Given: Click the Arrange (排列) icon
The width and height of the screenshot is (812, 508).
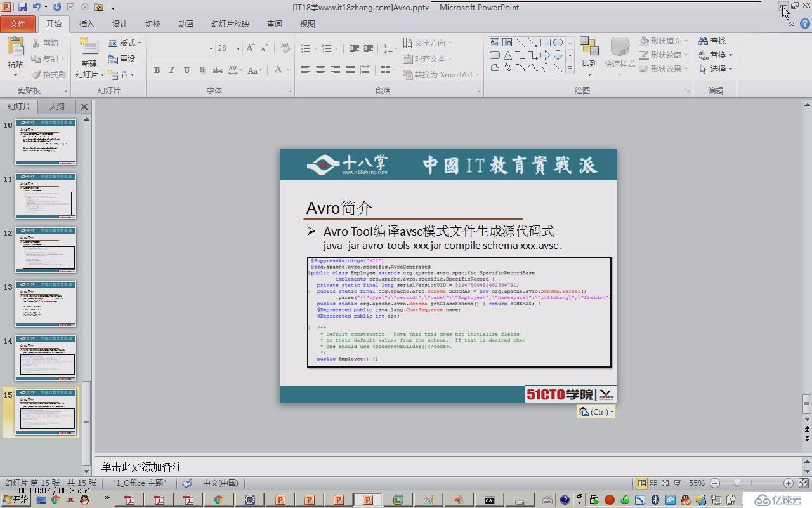Looking at the screenshot, I should point(589,47).
